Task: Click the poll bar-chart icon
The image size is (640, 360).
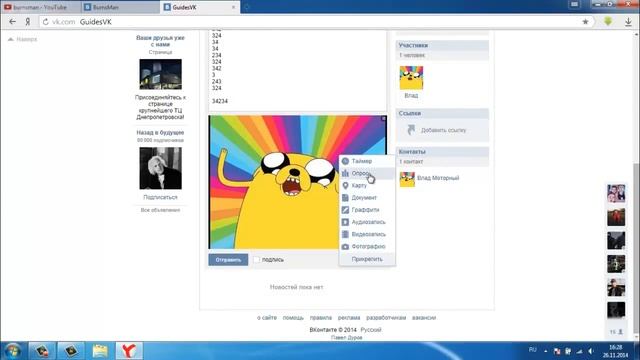Action: [x=345, y=173]
